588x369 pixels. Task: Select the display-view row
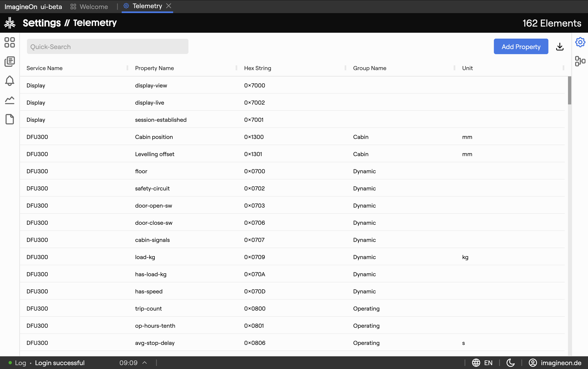(292, 85)
